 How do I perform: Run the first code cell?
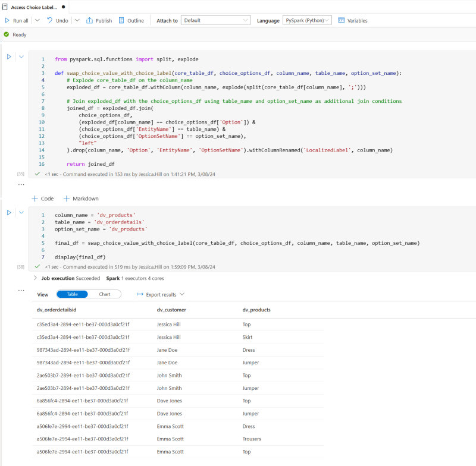(x=9, y=56)
